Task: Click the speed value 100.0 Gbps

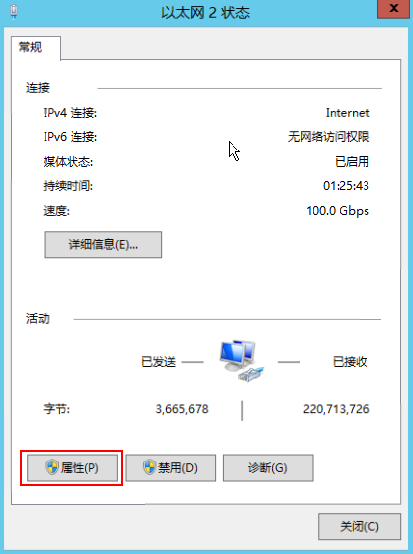Action: [338, 211]
